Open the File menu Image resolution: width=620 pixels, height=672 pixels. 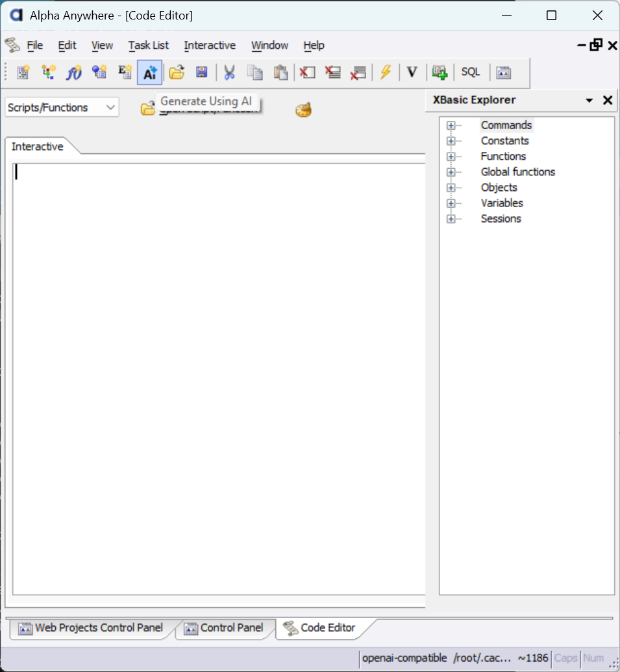point(34,45)
